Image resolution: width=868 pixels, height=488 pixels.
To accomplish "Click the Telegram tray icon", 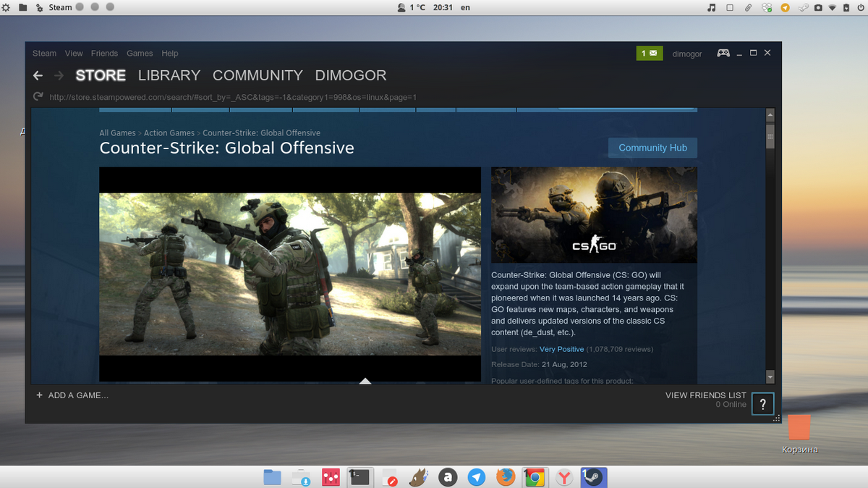I will coord(786,7).
